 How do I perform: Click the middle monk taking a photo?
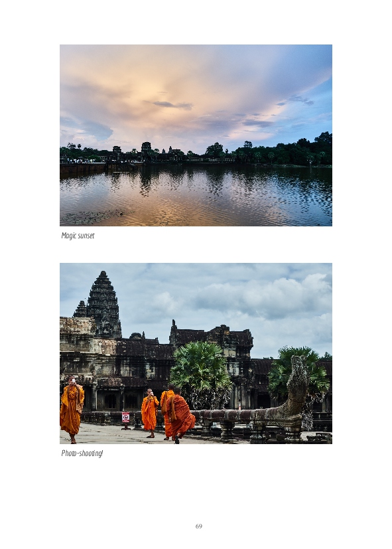coord(150,413)
